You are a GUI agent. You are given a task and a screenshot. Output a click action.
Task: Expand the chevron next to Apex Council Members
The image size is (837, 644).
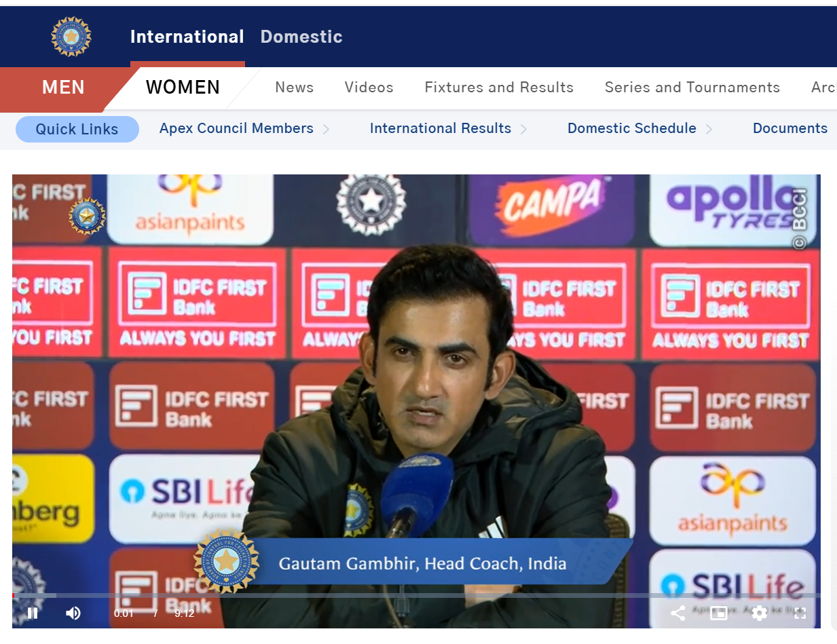[x=326, y=129]
